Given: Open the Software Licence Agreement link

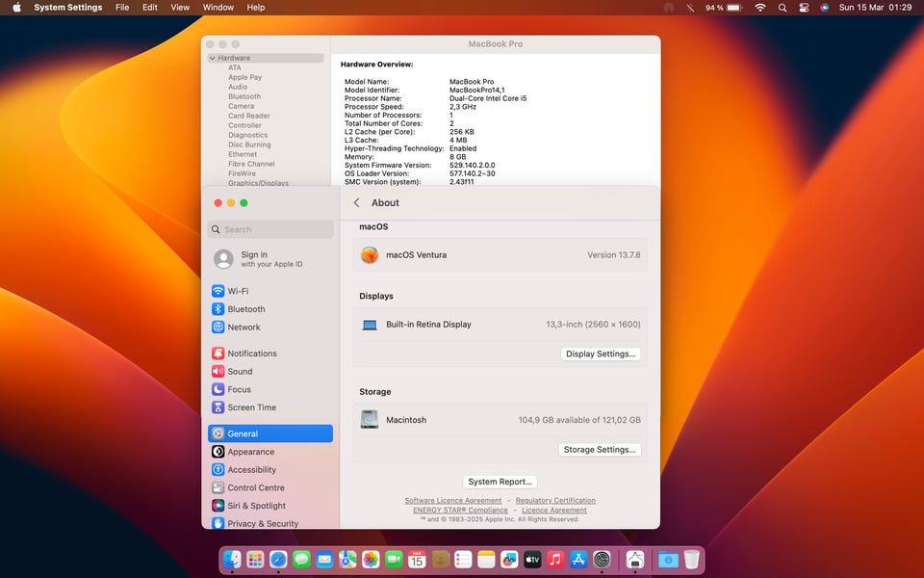Looking at the screenshot, I should [452, 501].
